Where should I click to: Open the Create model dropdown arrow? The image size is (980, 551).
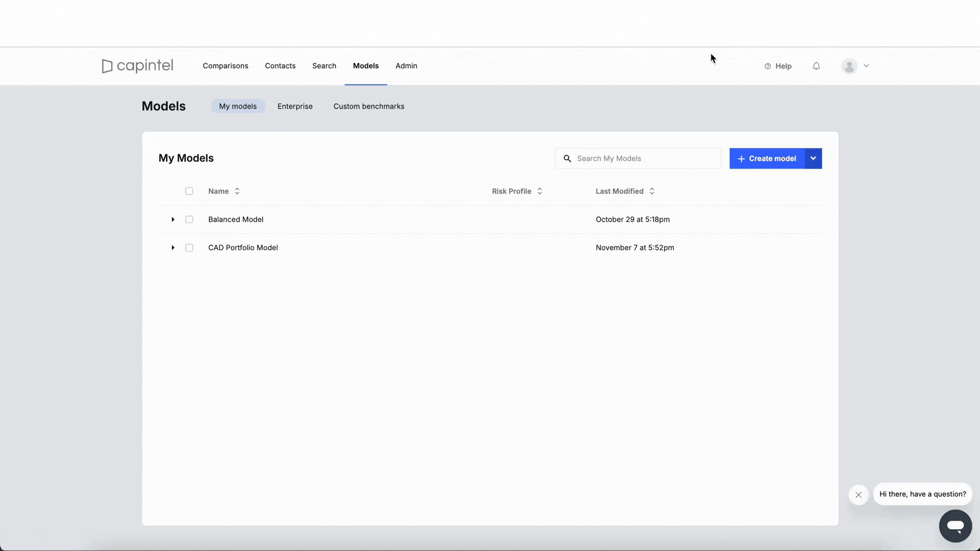click(813, 159)
